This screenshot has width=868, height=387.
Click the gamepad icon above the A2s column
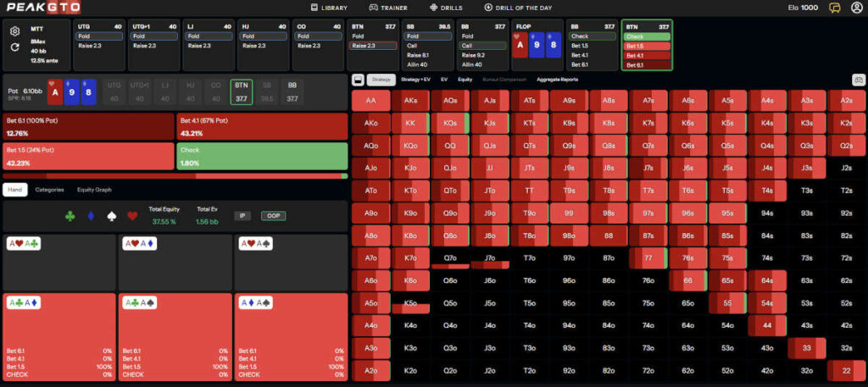click(858, 80)
